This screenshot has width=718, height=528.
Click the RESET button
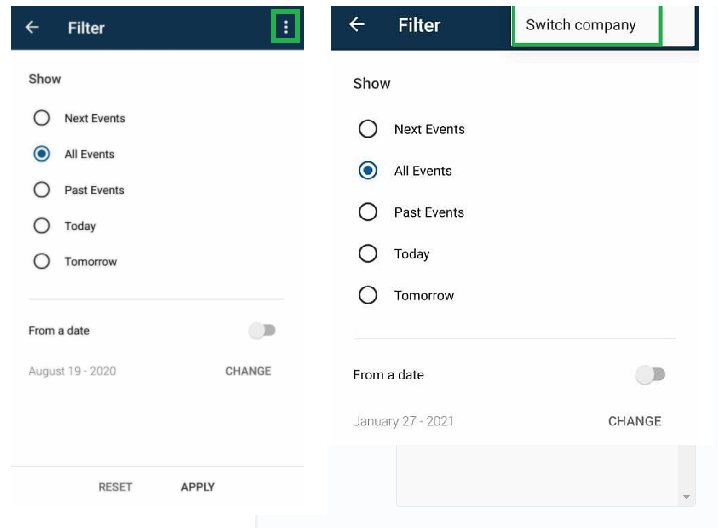click(115, 487)
